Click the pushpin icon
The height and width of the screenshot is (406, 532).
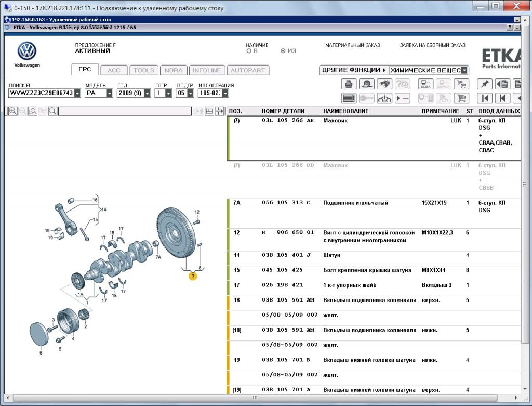(485, 84)
